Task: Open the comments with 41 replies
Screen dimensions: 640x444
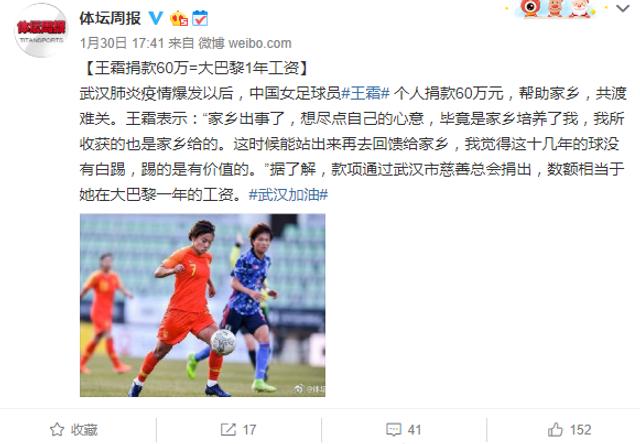Action: pyautogui.click(x=403, y=429)
